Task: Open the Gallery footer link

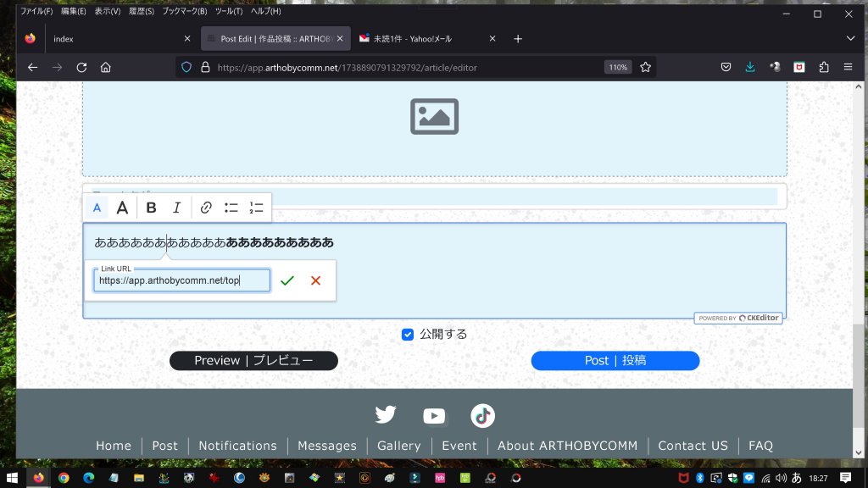Action: click(398, 446)
